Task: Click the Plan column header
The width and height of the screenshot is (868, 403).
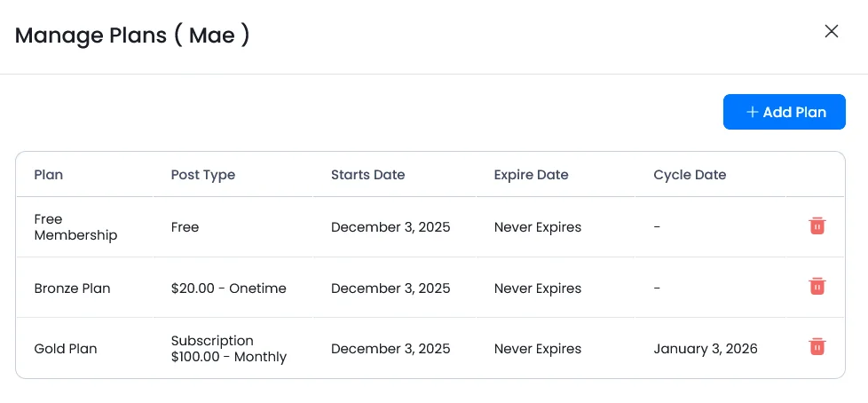Action: [49, 175]
